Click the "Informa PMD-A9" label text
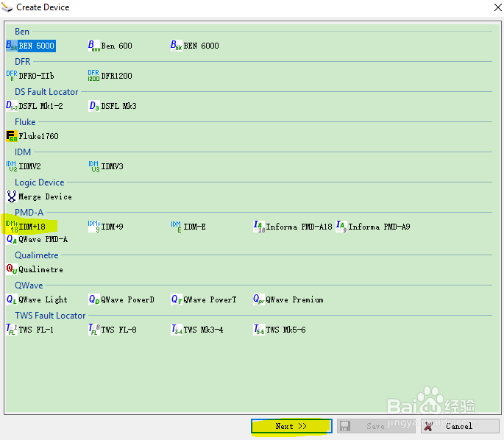Image resolution: width=504 pixels, height=440 pixels. (x=379, y=227)
